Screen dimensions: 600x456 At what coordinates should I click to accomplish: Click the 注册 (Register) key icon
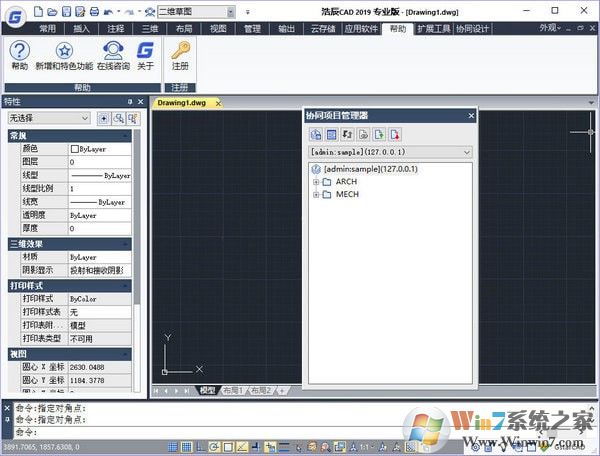180,53
